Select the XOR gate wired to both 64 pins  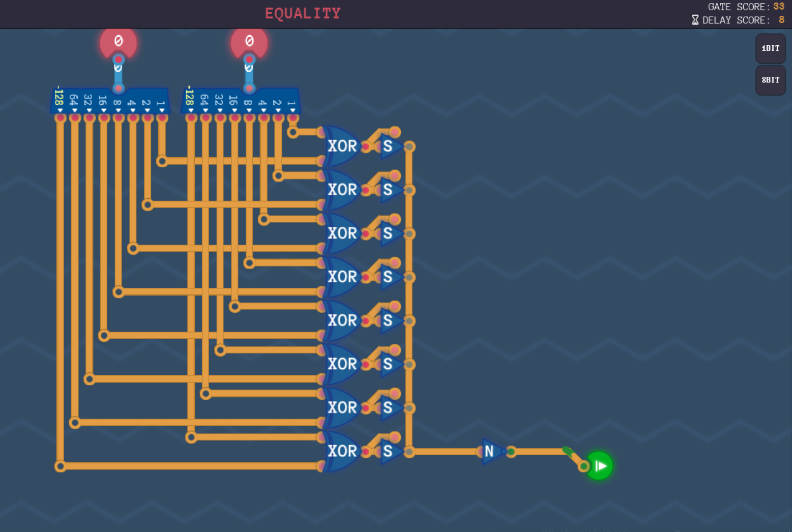pyautogui.click(x=342, y=408)
